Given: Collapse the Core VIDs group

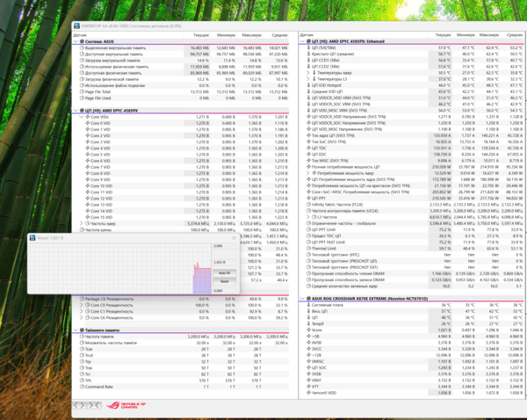Looking at the screenshot, I should click(81, 117).
